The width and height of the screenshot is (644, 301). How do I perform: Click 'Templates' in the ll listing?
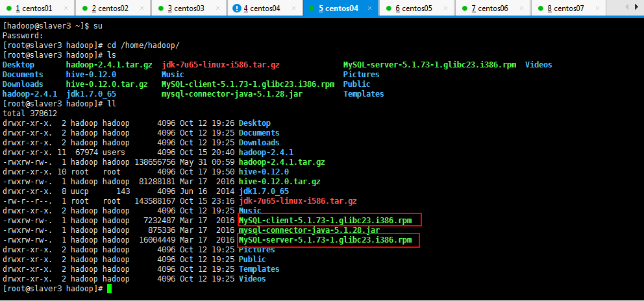tap(259, 269)
